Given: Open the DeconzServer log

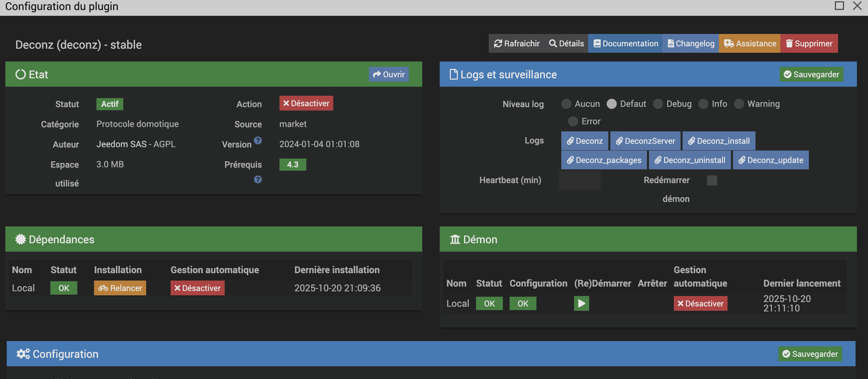Looking at the screenshot, I should tap(645, 141).
